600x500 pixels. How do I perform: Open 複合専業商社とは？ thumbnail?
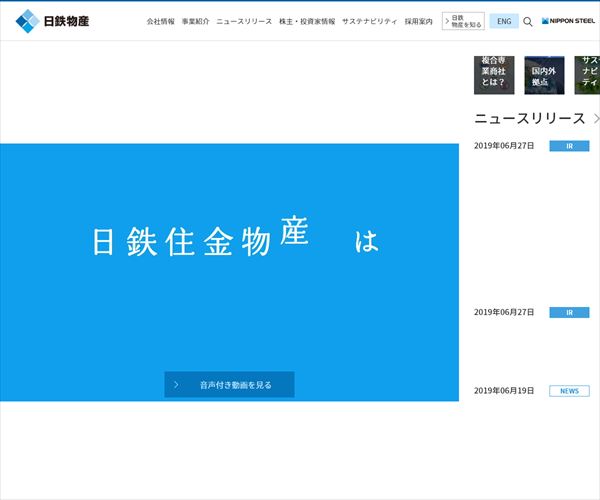point(494,75)
